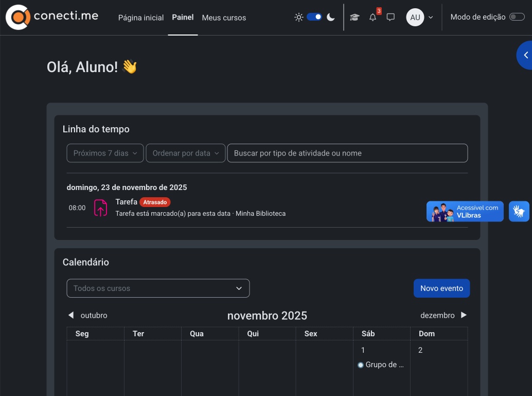532x396 pixels.
Task: Open the messages chat bubble icon
Action: point(391,17)
